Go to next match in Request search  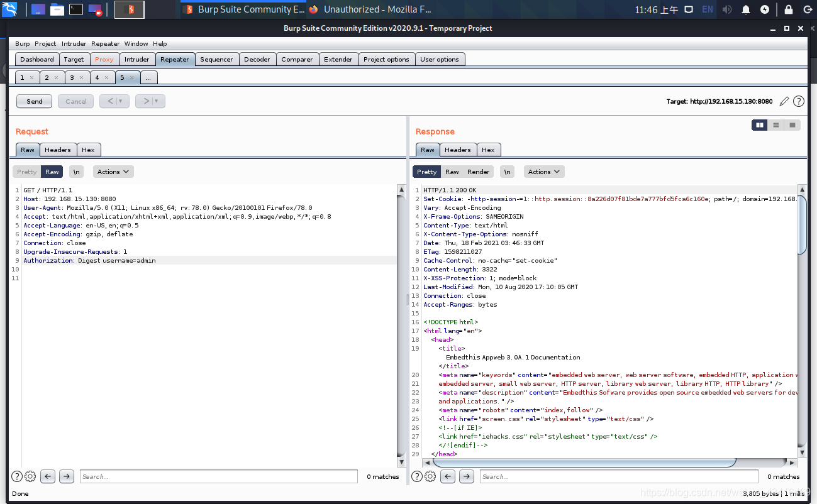tap(67, 476)
